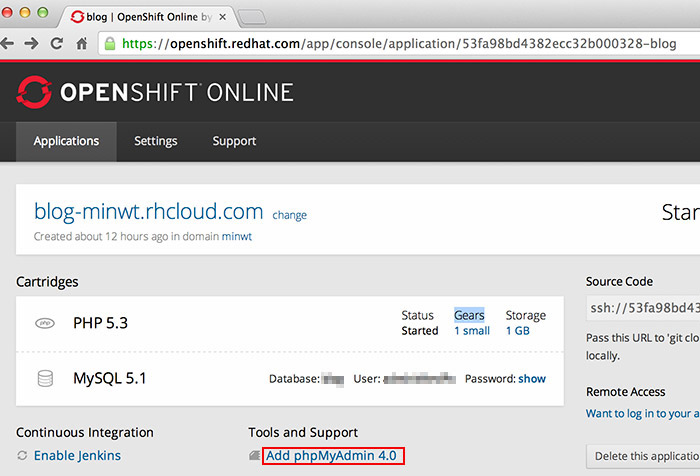
Task: Open the Settings navigation tab
Action: coord(156,141)
